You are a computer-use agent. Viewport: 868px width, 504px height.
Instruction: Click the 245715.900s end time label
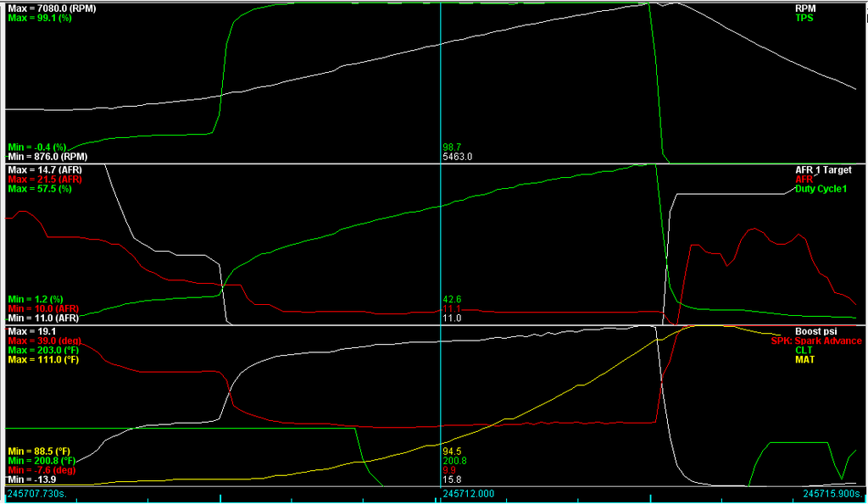click(x=833, y=492)
